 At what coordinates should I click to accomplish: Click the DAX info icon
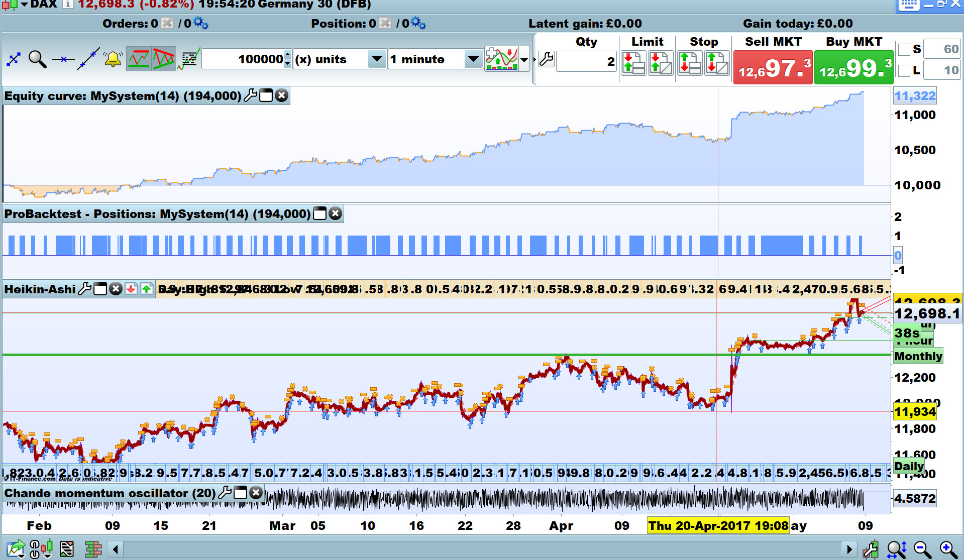tap(68, 4)
